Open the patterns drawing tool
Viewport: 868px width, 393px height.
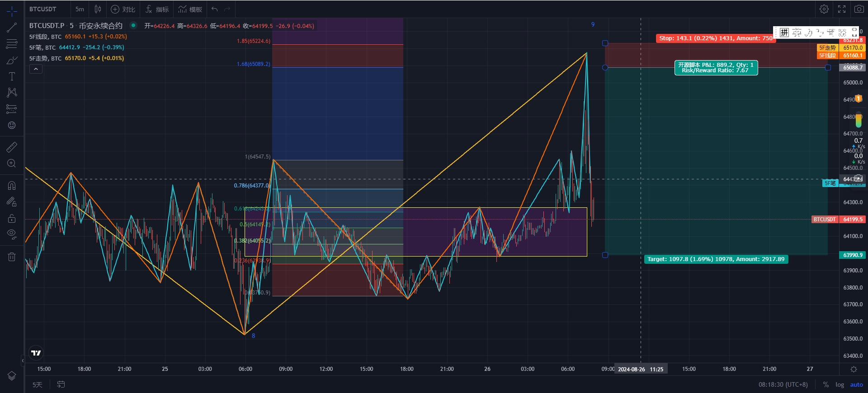tap(12, 93)
